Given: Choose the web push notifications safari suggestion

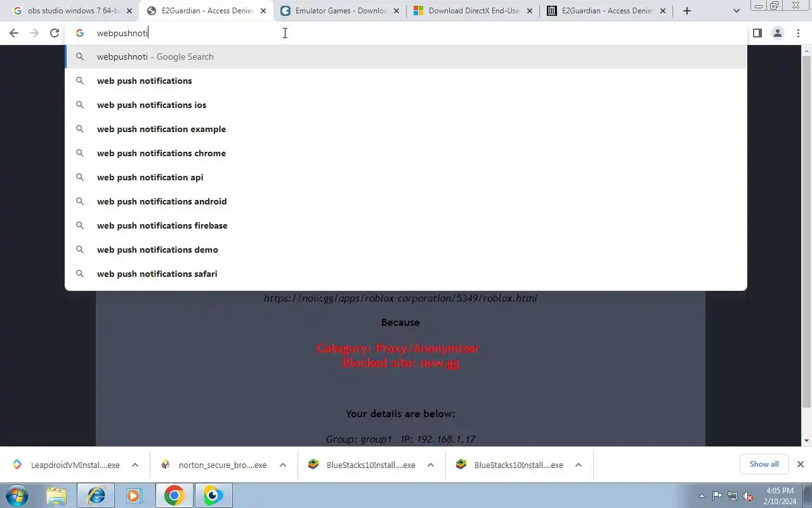Looking at the screenshot, I should (x=406, y=274).
